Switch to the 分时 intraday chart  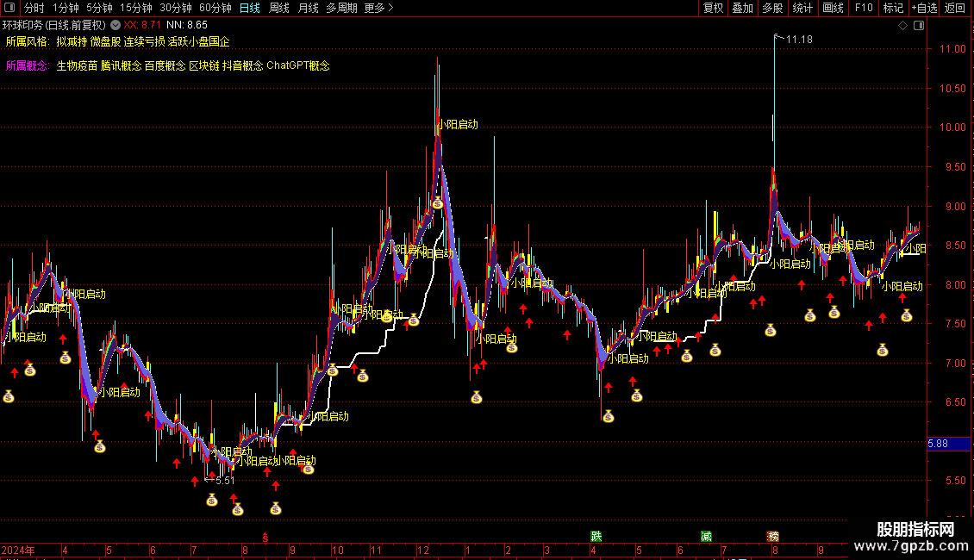pos(34,8)
